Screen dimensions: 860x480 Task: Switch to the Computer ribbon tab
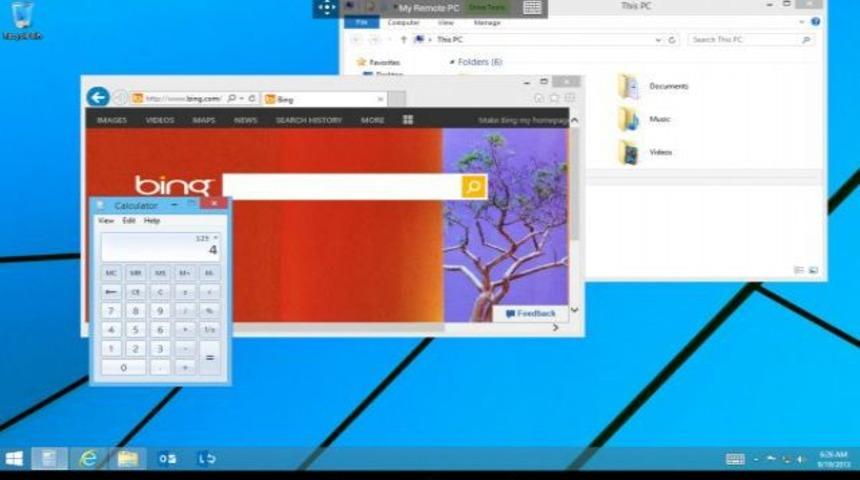pyautogui.click(x=403, y=22)
